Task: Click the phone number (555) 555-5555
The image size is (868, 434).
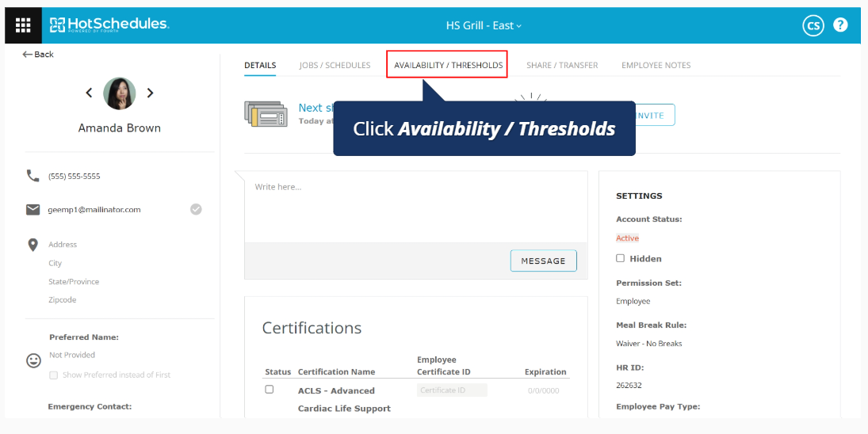Action: coord(75,177)
